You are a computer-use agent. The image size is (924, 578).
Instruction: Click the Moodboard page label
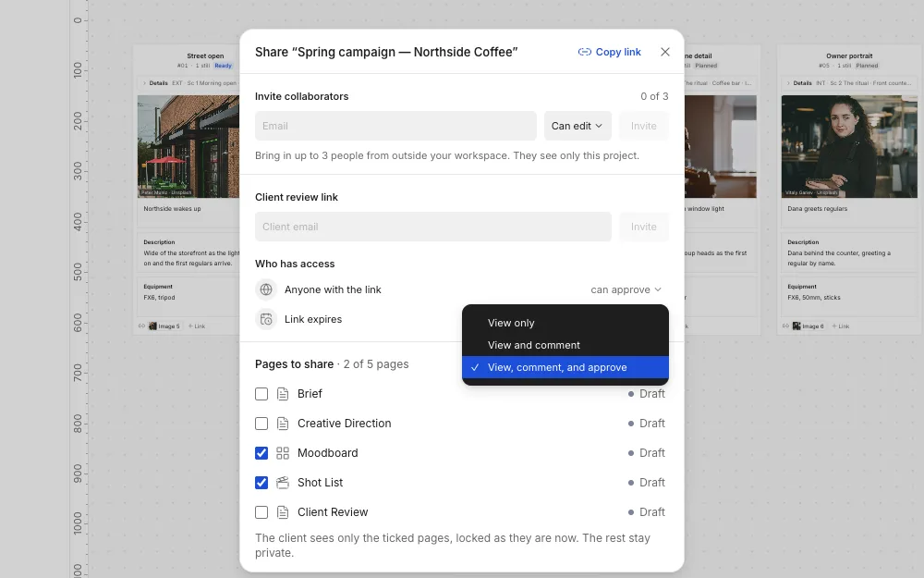pos(328,453)
